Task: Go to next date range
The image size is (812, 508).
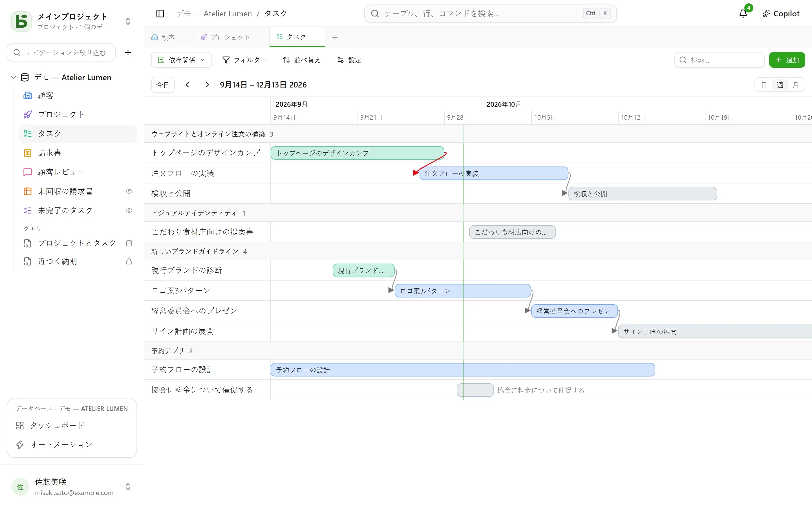Action: click(207, 85)
